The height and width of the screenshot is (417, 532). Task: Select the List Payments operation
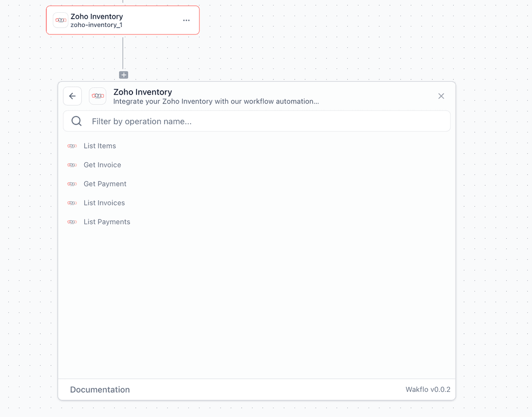(107, 222)
